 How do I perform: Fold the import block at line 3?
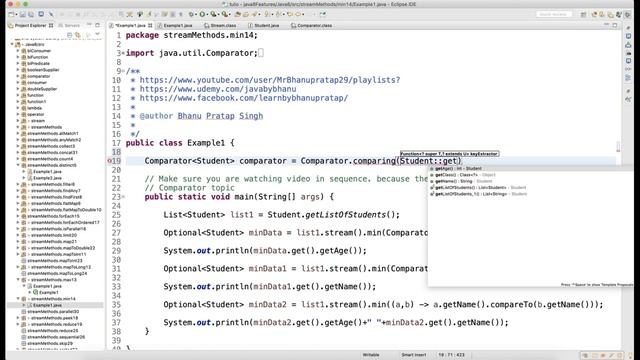123,53
